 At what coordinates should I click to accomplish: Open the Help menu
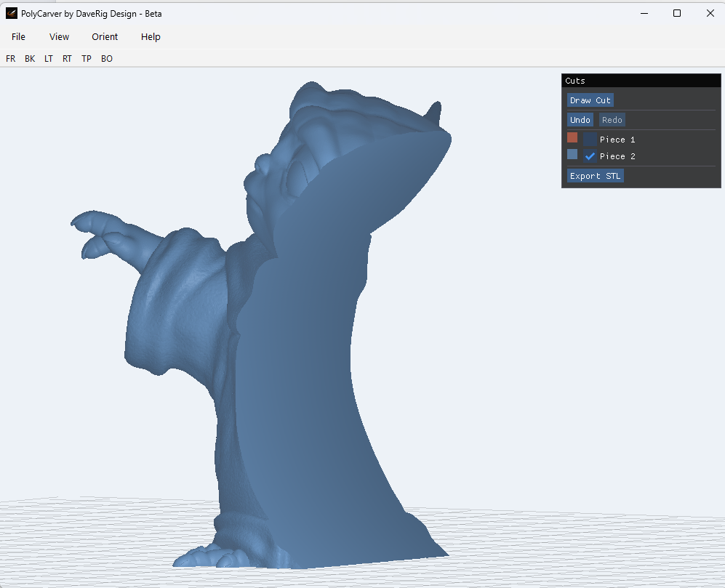(x=151, y=37)
